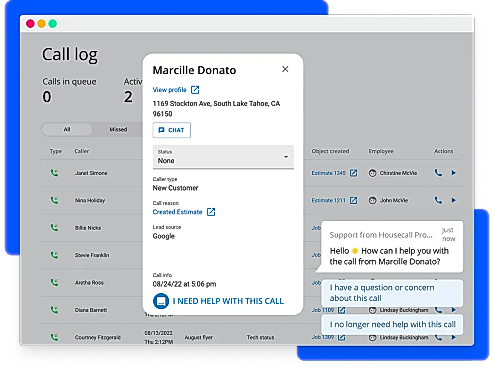The height and width of the screenshot is (368, 494).
Task: Click the Calls in queue count
Action: coord(47,97)
